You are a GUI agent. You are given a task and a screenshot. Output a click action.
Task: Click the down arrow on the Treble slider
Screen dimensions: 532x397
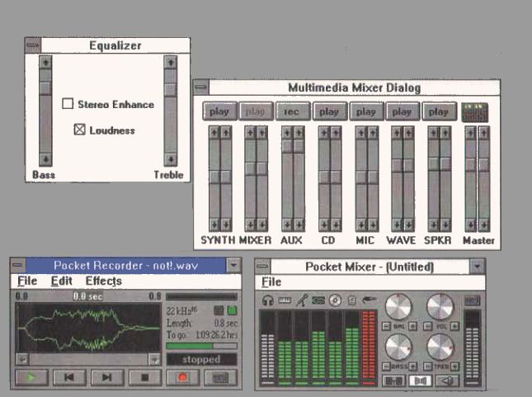171,159
